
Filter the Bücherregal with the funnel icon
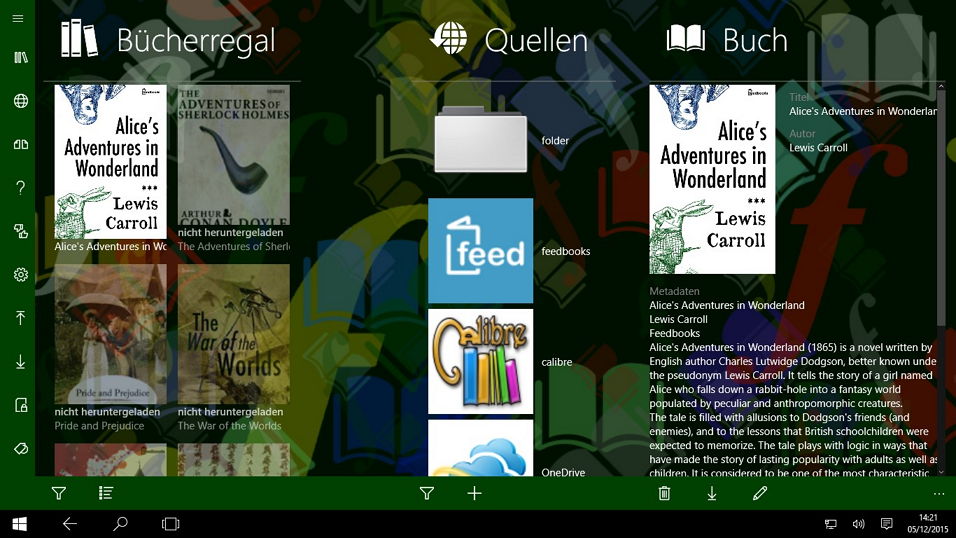tap(59, 493)
